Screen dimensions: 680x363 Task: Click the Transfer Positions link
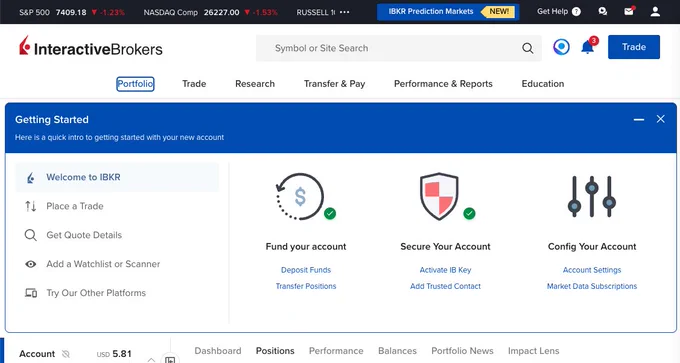coord(306,286)
